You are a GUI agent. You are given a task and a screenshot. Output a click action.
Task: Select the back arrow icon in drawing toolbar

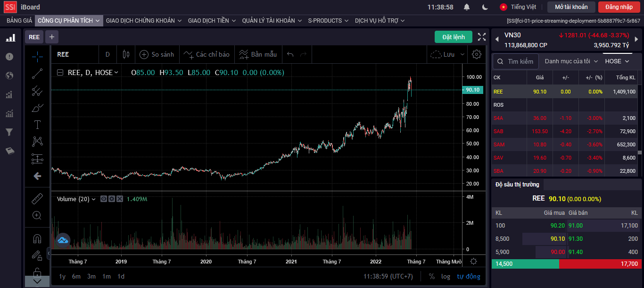[37, 176]
